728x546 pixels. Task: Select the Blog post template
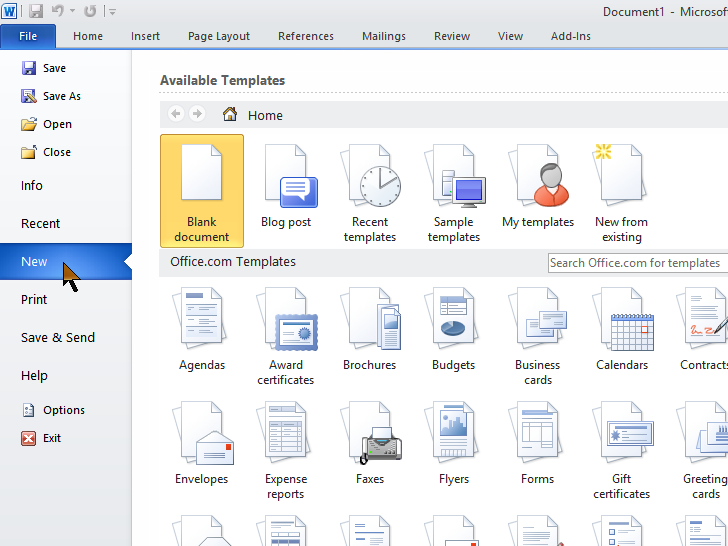pos(286,186)
